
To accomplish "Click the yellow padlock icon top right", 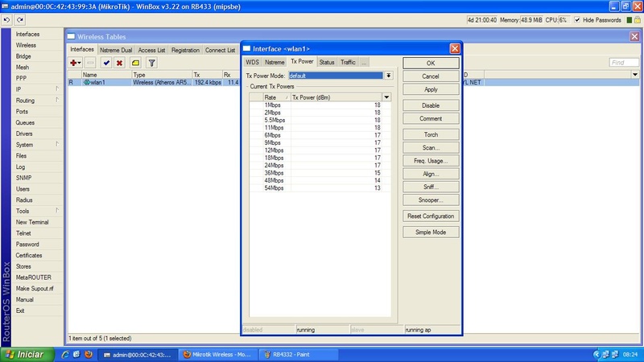I will point(638,19).
